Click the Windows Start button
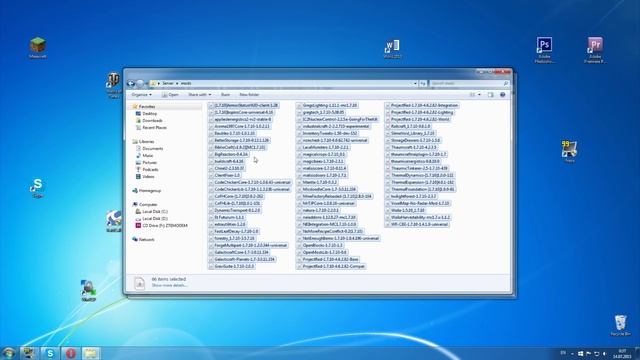Viewport: 640px width, 360px height. click(8, 353)
